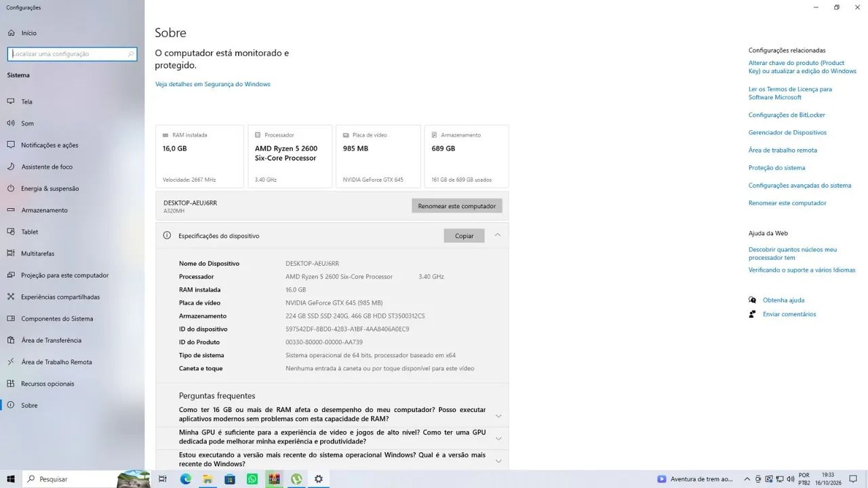868x488 pixels.
Task: Open the Início home icon
Action: click(x=11, y=33)
